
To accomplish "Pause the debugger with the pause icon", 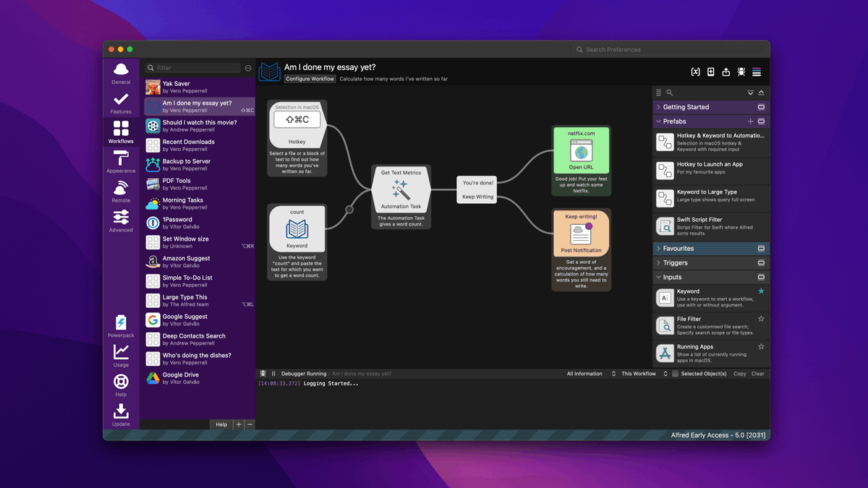I will tap(273, 374).
